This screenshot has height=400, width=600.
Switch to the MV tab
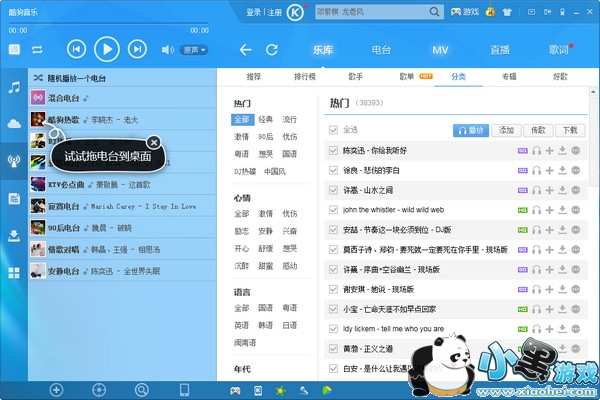pyautogui.click(x=440, y=49)
